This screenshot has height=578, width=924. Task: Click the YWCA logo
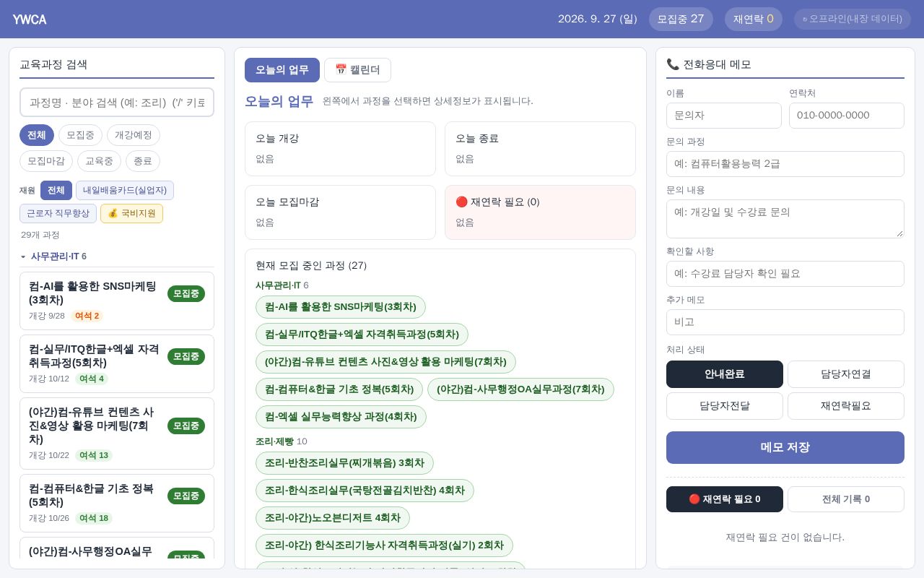pos(30,20)
